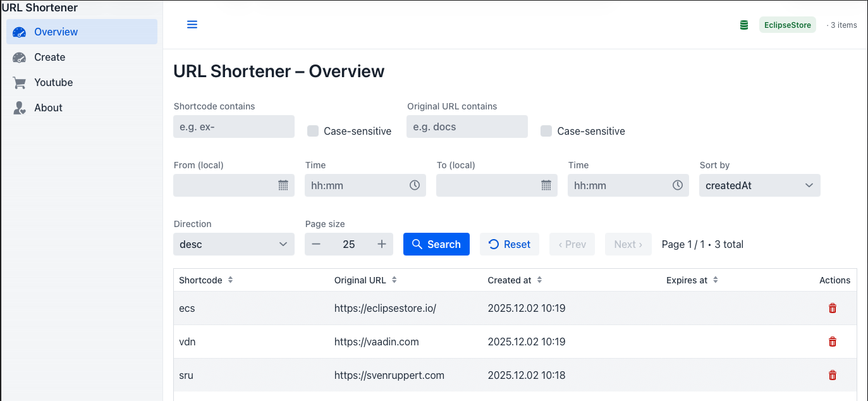
Task: Delete the ecs shortcode entry
Action: tap(832, 308)
